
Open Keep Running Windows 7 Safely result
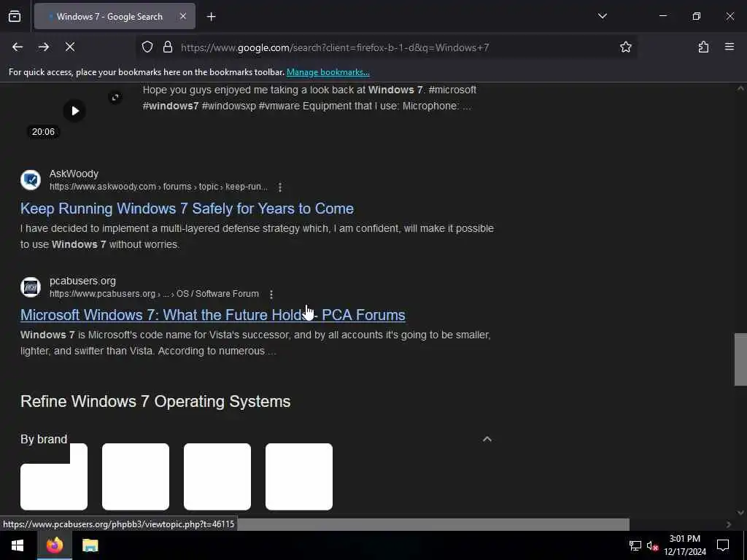(187, 209)
